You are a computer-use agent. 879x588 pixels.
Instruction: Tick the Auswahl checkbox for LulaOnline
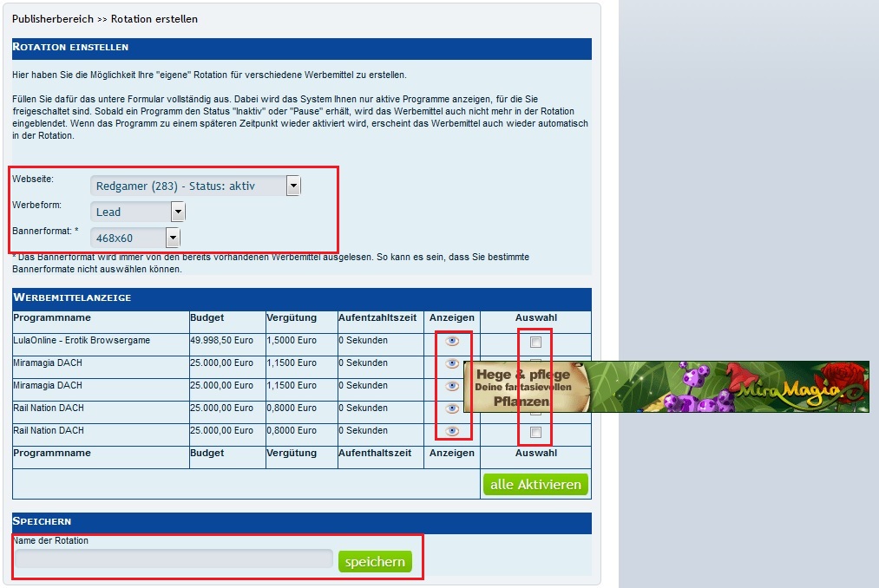535,342
